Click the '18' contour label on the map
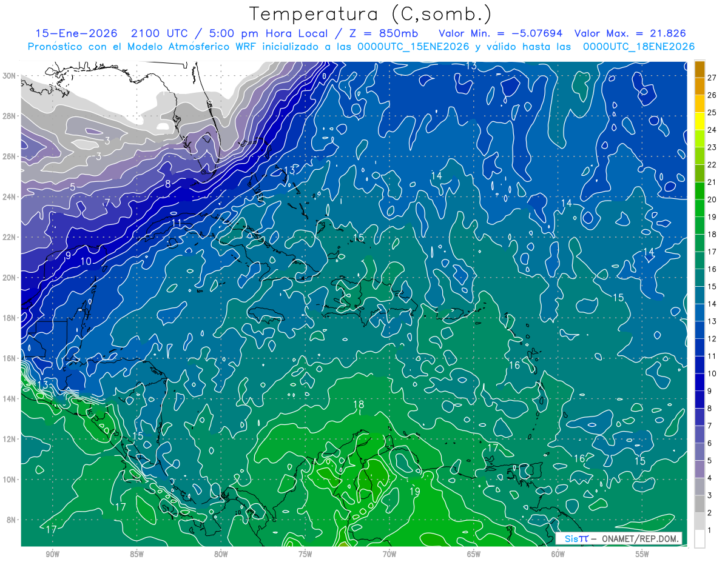Image resolution: width=728 pixels, height=562 pixels. 359,404
